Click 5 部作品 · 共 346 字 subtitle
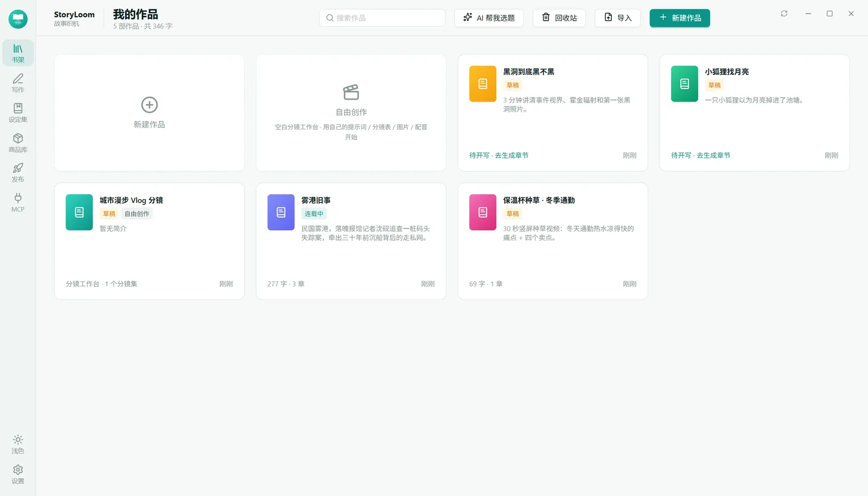 coord(143,26)
